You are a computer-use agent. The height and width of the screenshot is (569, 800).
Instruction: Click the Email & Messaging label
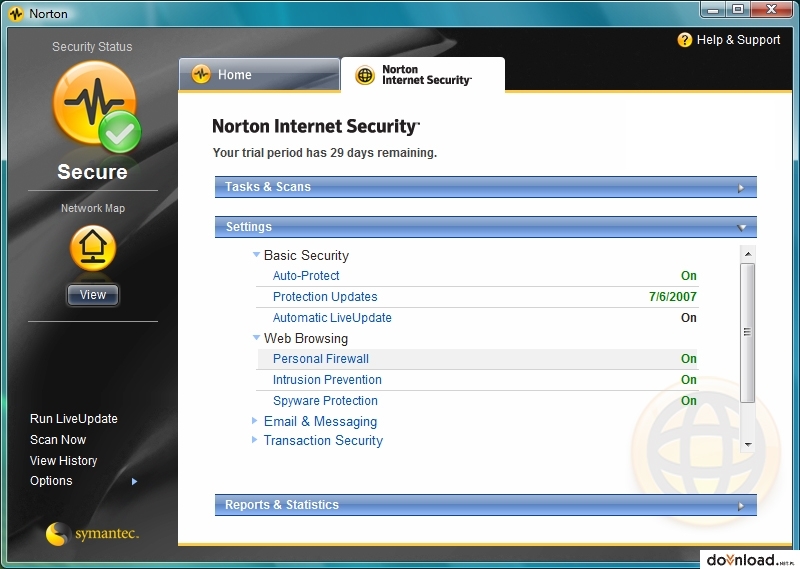pyautogui.click(x=320, y=422)
